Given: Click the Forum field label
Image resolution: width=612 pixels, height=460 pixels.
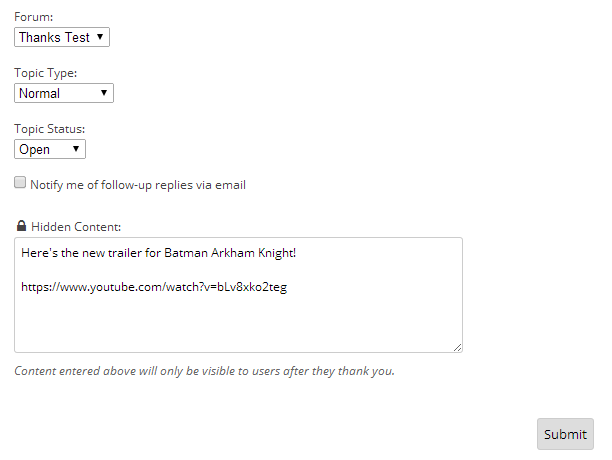Looking at the screenshot, I should click(x=34, y=17).
